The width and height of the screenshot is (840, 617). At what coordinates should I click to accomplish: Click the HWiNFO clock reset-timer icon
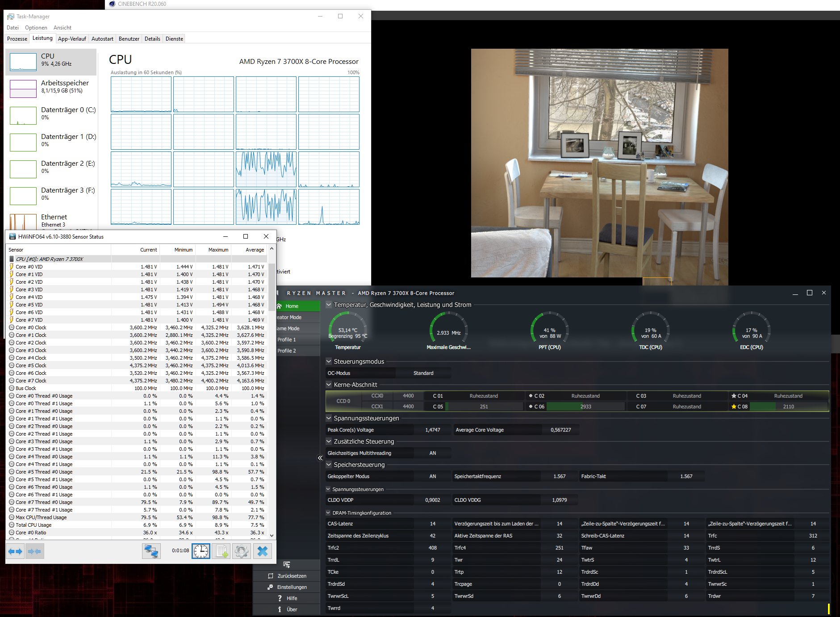point(201,551)
